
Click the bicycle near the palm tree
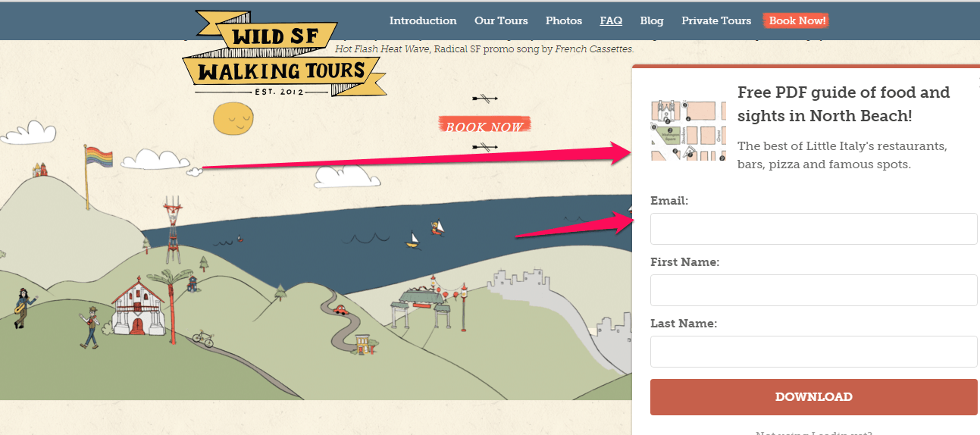[202, 338]
